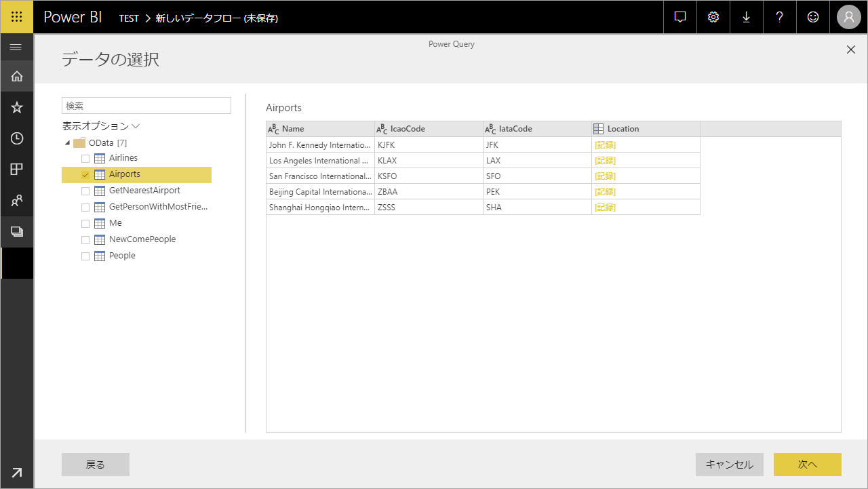The height and width of the screenshot is (489, 868).
Task: Check the Airlines table checkbox
Action: tap(85, 158)
